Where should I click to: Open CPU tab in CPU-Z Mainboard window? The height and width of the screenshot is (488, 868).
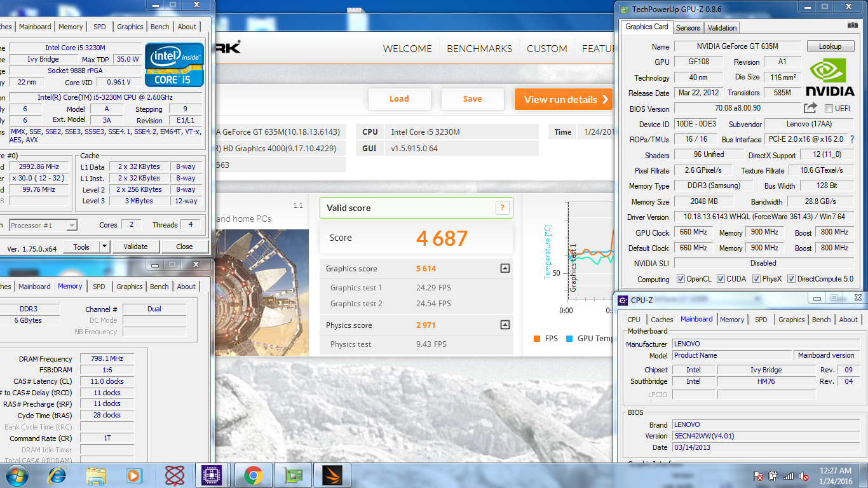(634, 320)
